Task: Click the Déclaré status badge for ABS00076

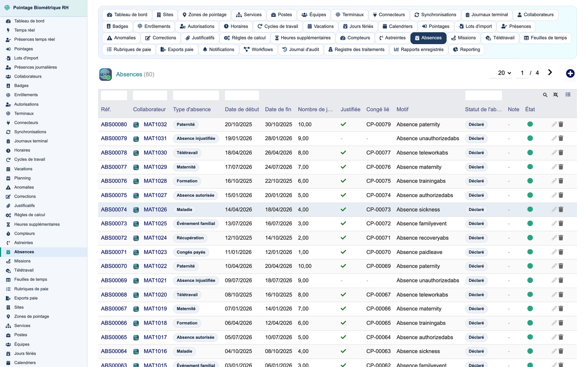Action: 476,181
